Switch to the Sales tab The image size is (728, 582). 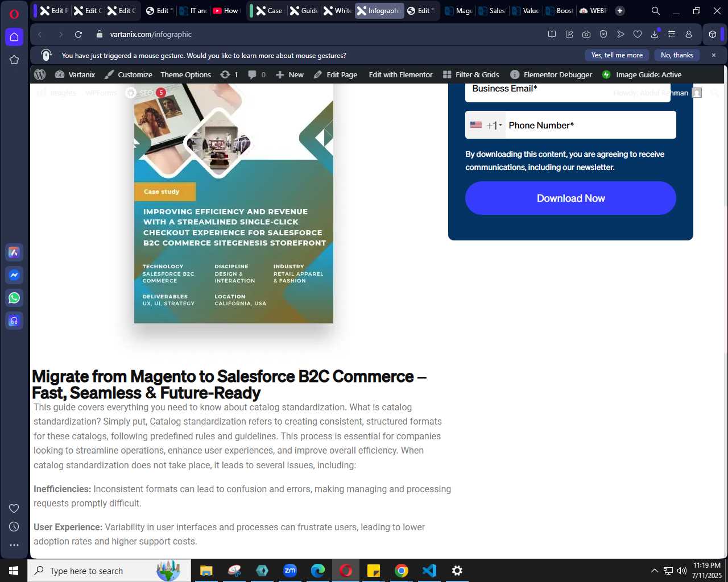pos(492,11)
